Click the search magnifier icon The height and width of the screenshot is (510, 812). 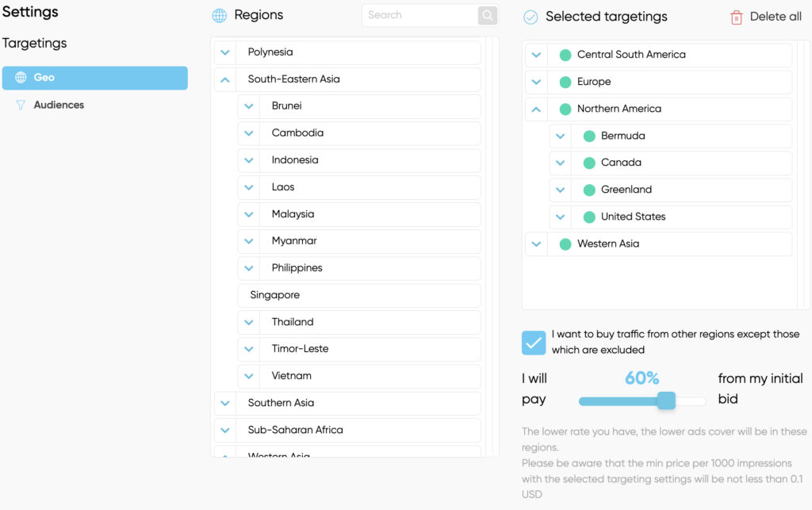[x=488, y=15]
